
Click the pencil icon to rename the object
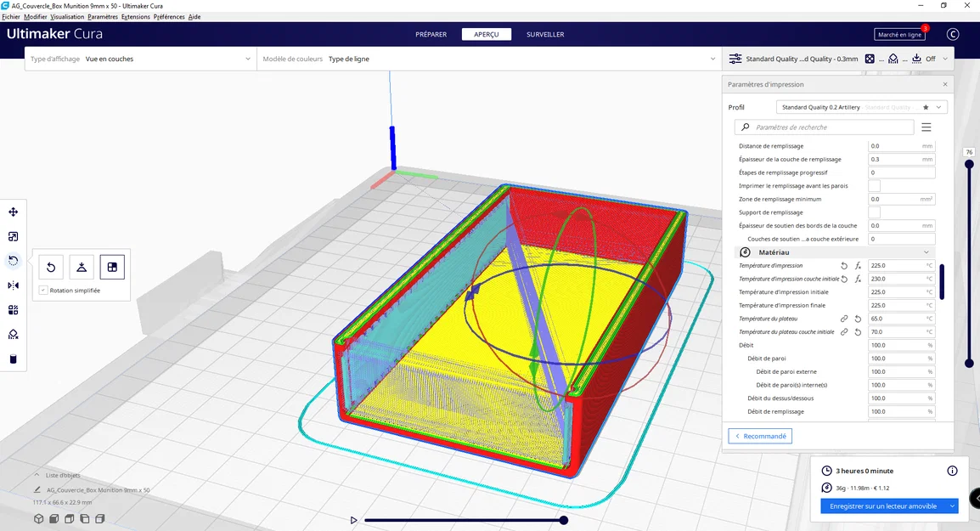tap(37, 489)
